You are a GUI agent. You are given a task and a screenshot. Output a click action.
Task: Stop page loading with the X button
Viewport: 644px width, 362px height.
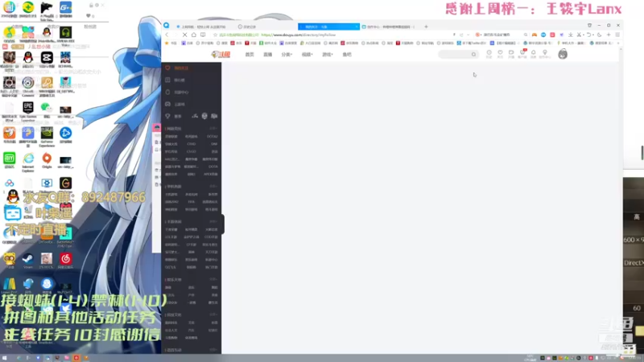click(x=185, y=35)
